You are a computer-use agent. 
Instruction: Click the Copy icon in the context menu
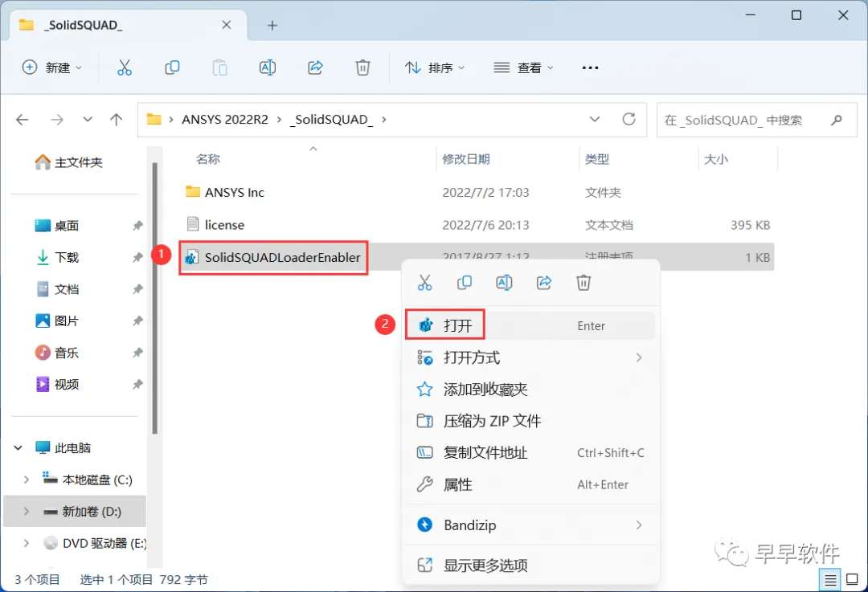pyautogui.click(x=465, y=283)
